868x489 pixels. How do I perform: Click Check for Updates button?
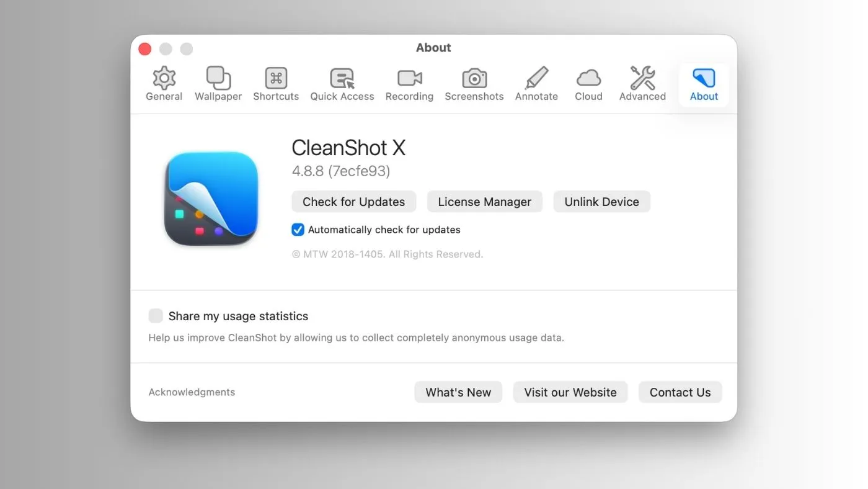tap(354, 202)
